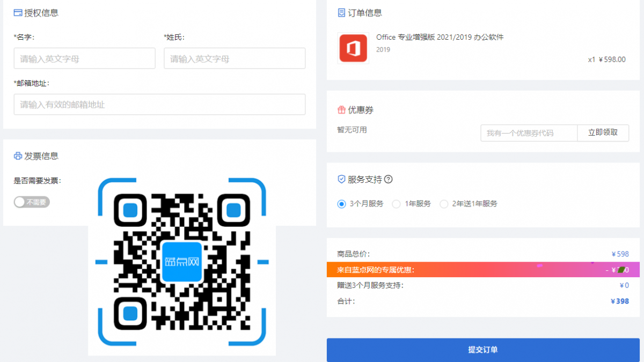The width and height of the screenshot is (644, 362).
Task: Click the 蓝点网 logo in QR code
Action: (182, 262)
